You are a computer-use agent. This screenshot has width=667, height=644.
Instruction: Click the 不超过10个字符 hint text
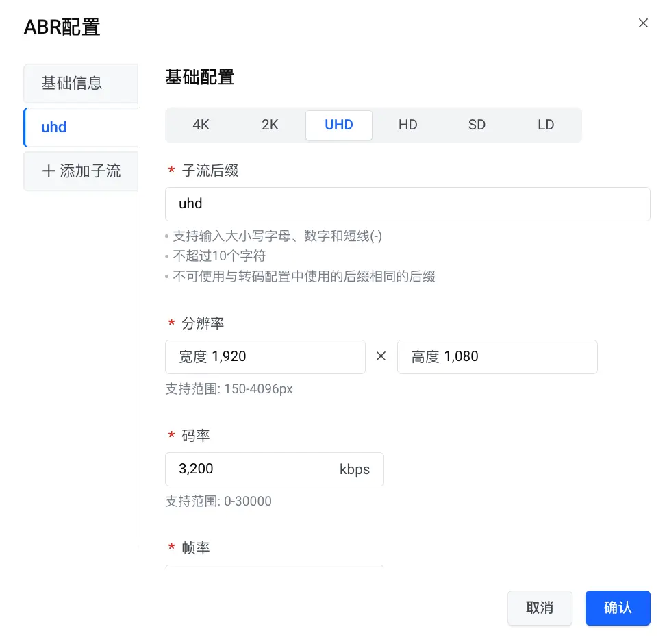pos(219,256)
